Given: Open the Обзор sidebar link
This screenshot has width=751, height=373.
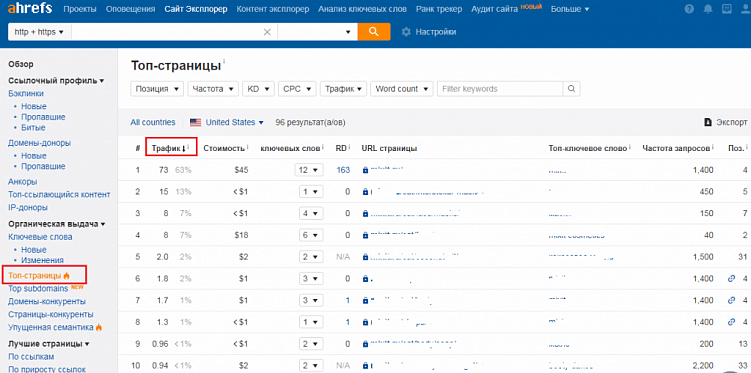Looking at the screenshot, I should click(x=21, y=64).
